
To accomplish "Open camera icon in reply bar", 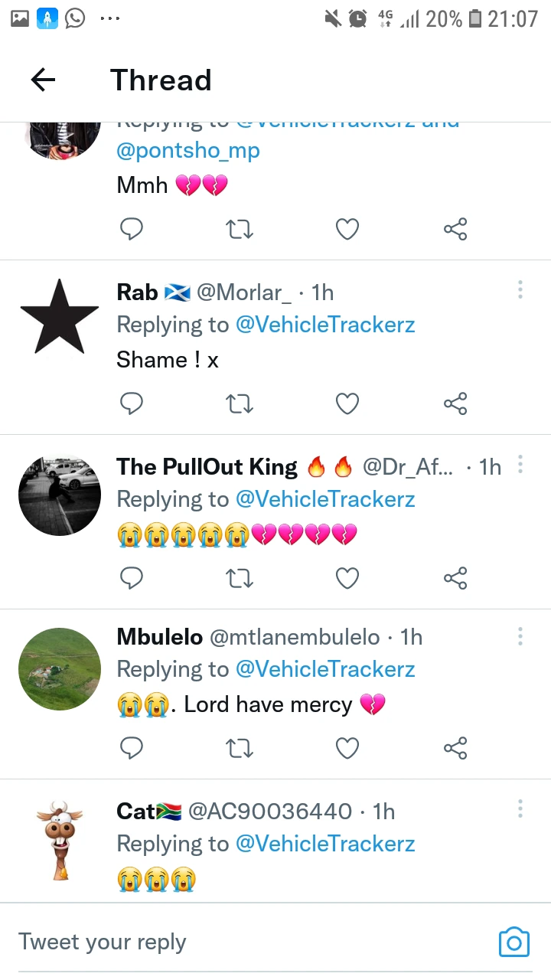I will point(514,942).
